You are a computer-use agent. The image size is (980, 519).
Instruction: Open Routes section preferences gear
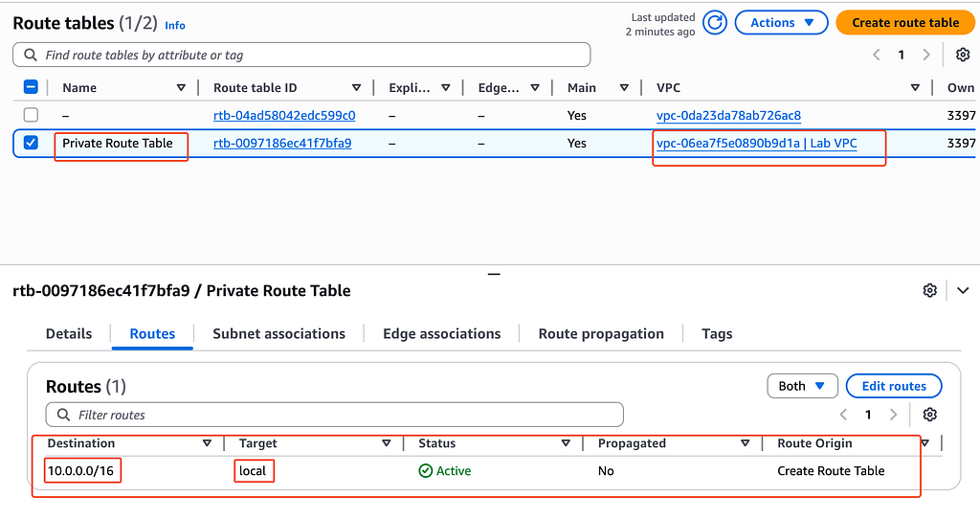(x=929, y=415)
